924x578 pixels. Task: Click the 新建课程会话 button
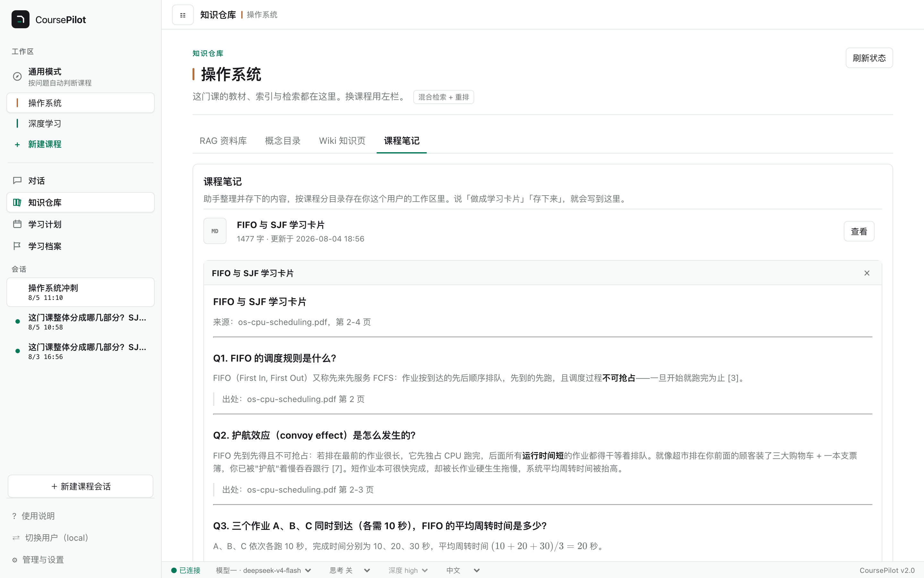tap(81, 486)
